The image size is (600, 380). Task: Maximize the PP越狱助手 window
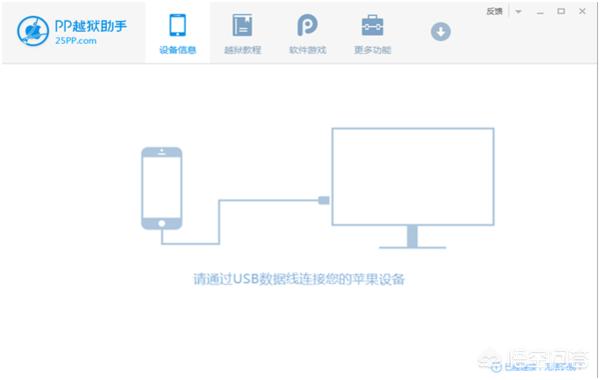tap(561, 11)
